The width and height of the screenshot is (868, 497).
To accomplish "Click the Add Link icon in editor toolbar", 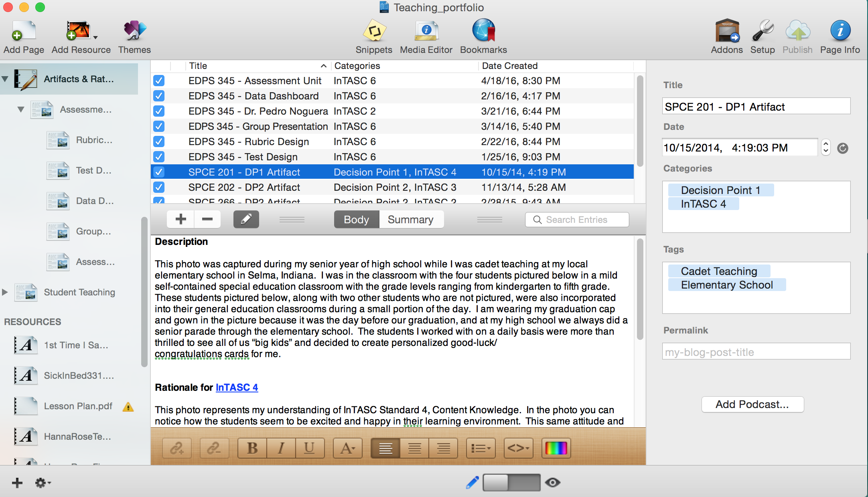I will click(177, 448).
